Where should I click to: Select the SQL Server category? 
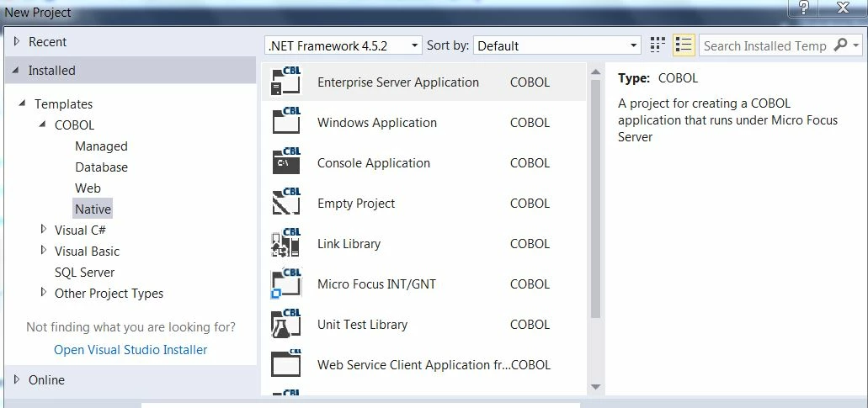coord(85,272)
